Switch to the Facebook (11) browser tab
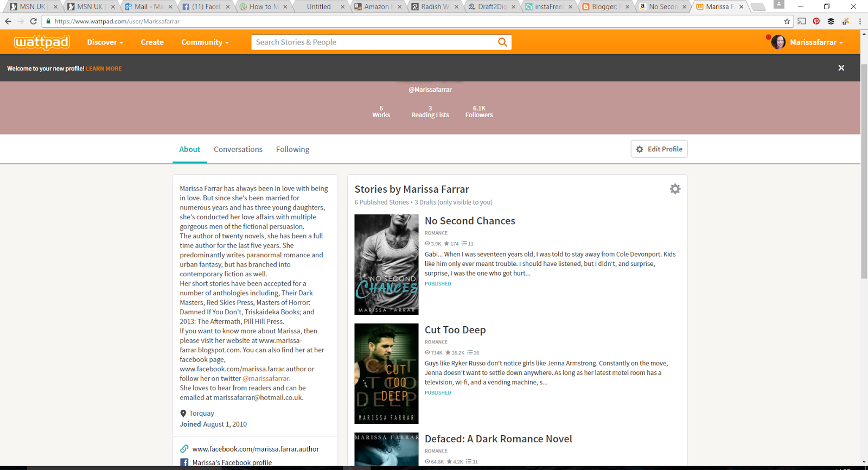 [x=205, y=7]
